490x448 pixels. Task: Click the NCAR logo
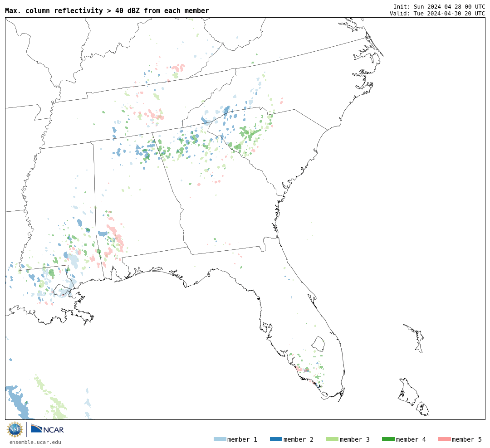[x=47, y=429]
